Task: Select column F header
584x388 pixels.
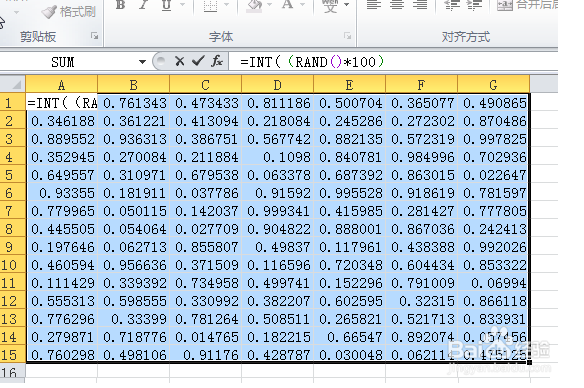Action: [x=421, y=85]
